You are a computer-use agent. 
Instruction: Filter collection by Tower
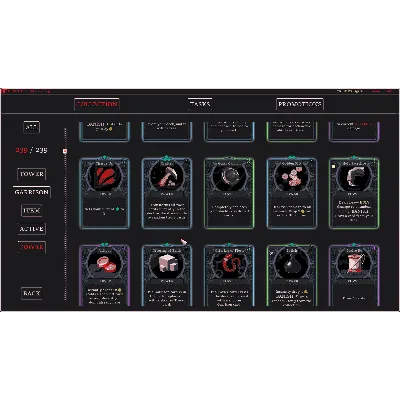pyautogui.click(x=31, y=174)
